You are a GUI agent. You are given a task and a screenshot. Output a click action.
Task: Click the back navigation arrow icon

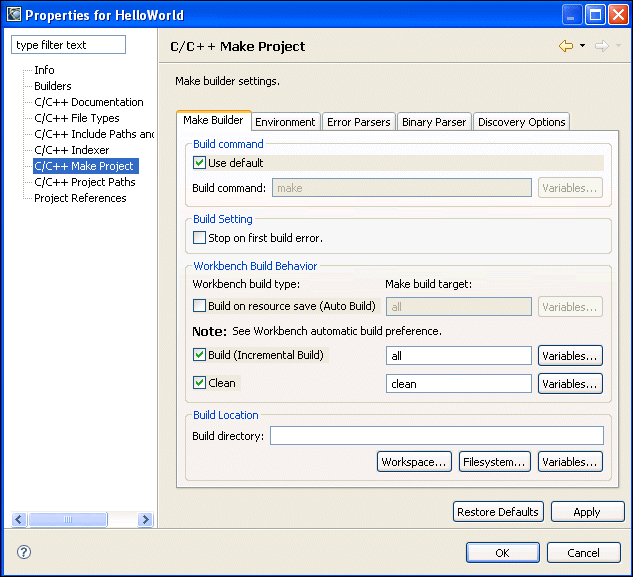[x=566, y=46]
